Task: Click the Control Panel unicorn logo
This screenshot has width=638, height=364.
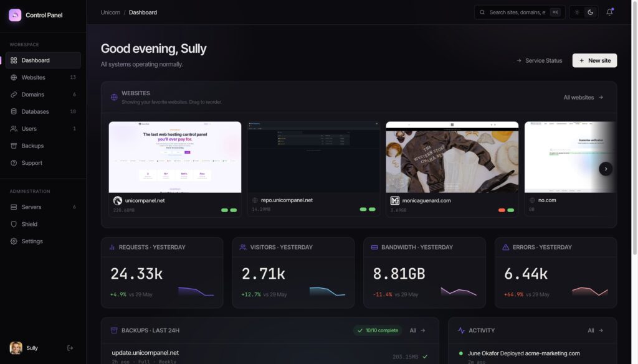Action: (x=15, y=15)
